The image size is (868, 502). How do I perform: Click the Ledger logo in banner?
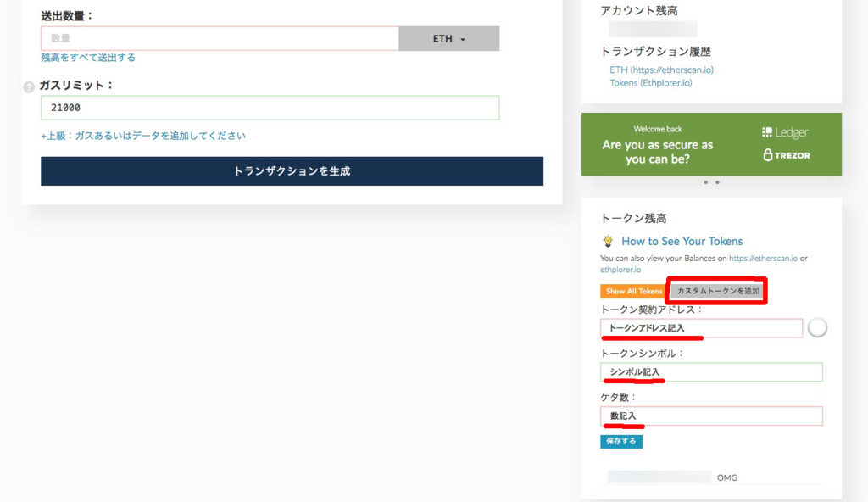(785, 132)
